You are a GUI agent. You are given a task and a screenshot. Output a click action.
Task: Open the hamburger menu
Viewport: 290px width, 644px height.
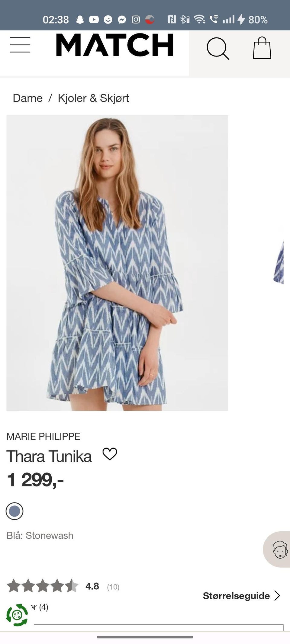point(20,45)
